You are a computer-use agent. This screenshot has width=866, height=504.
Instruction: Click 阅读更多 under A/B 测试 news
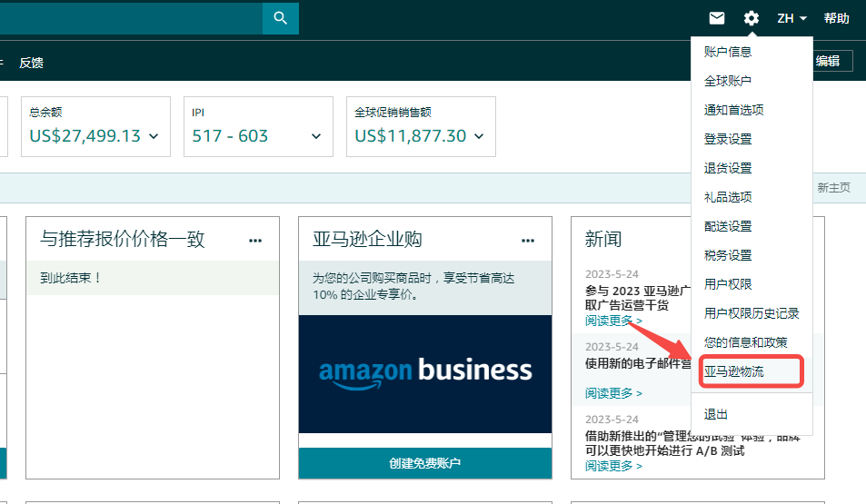pos(613,467)
